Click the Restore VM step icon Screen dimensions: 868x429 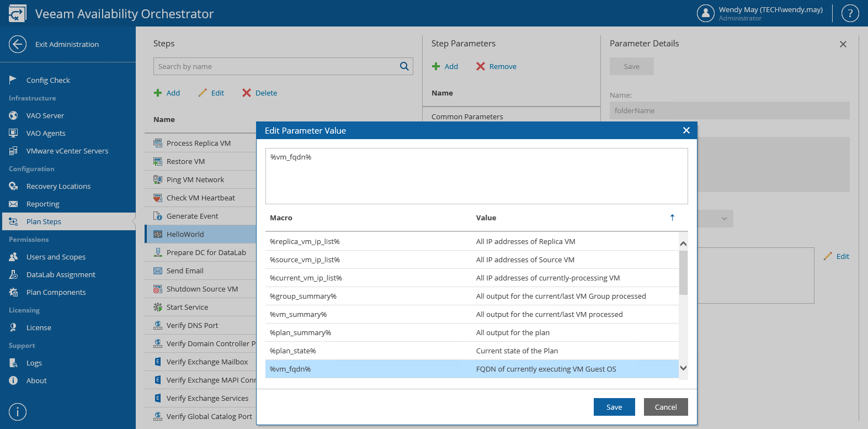(x=158, y=161)
